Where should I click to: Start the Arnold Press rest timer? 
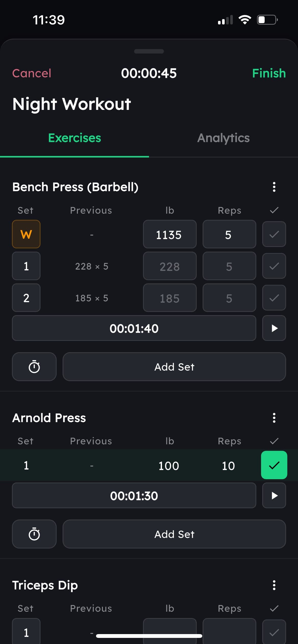tap(274, 495)
